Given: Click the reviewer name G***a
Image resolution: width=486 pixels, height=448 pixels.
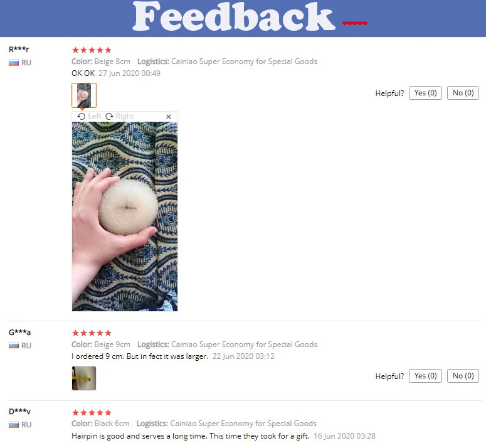Looking at the screenshot, I should click(19, 333).
